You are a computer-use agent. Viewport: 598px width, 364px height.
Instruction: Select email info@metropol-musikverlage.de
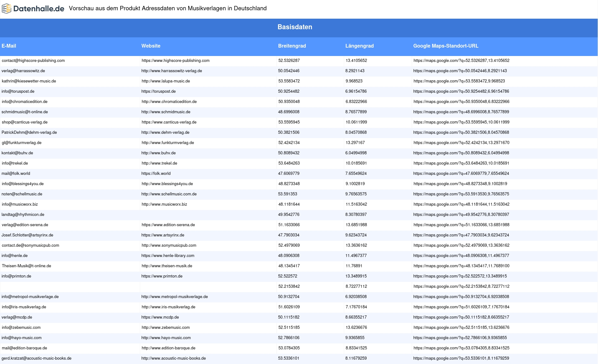pyautogui.click(x=30, y=297)
